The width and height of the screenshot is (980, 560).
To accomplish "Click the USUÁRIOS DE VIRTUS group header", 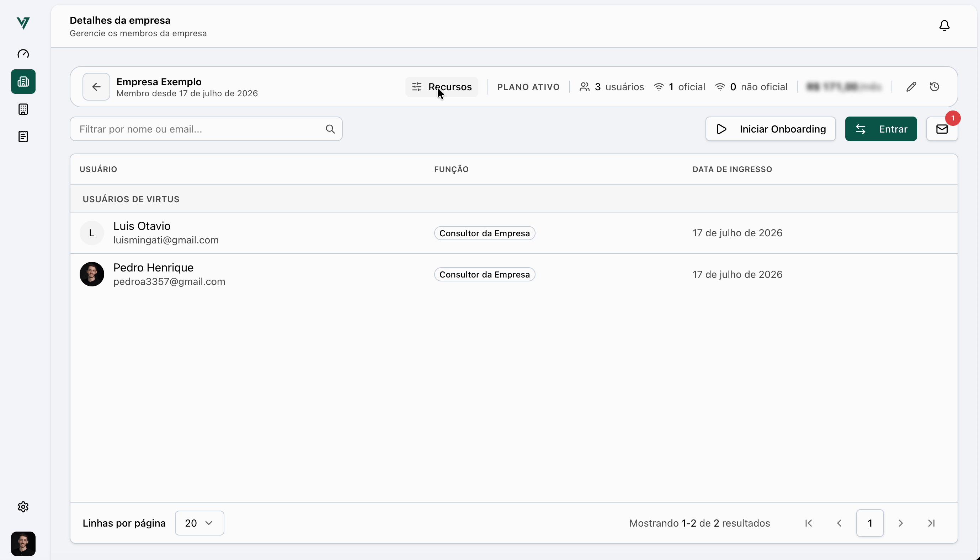I will coord(131,199).
